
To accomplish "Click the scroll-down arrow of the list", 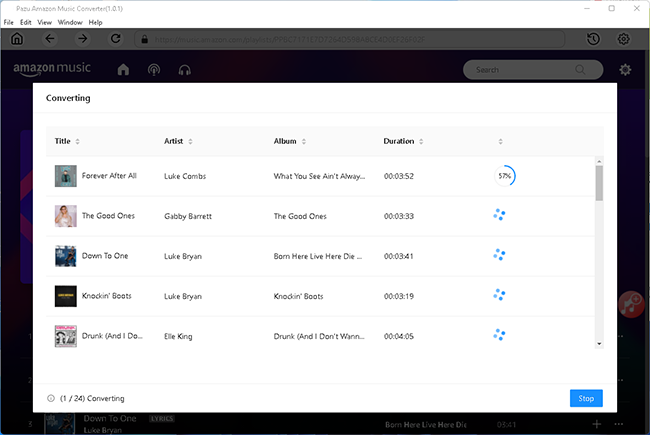I will [599, 343].
